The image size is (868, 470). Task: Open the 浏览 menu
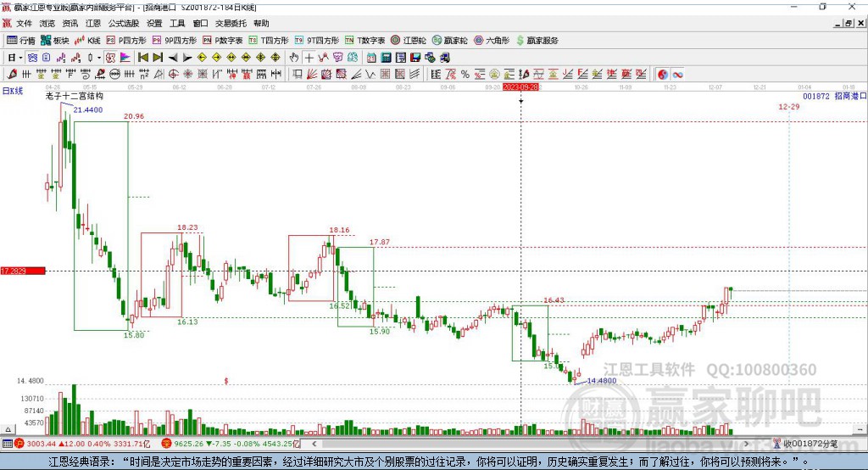click(x=47, y=23)
